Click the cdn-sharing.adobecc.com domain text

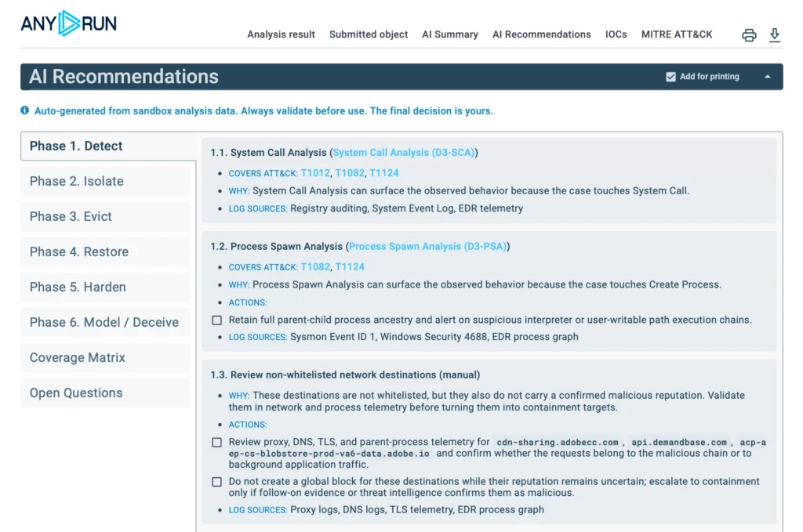558,443
